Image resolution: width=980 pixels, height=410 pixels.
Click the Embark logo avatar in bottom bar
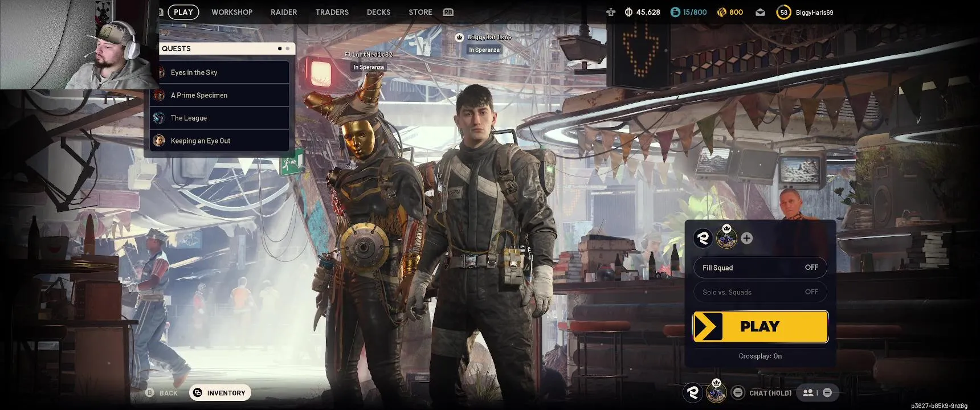coord(693,392)
